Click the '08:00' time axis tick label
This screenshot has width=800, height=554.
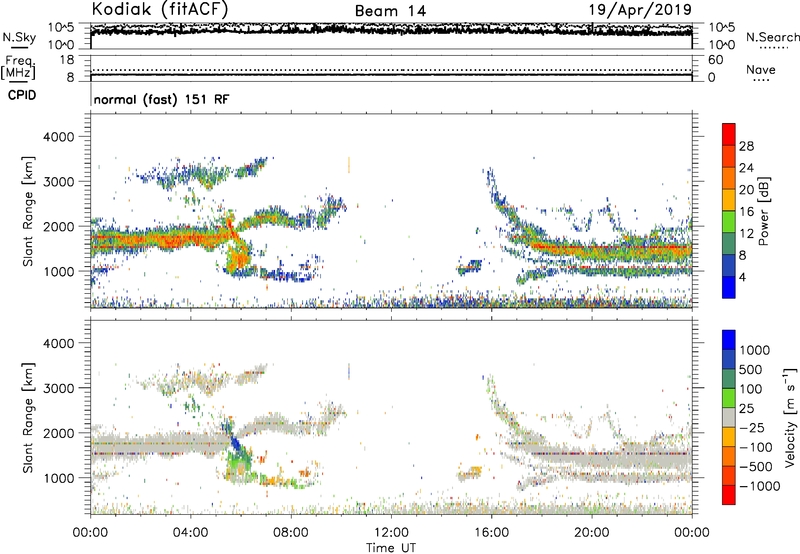click(291, 533)
